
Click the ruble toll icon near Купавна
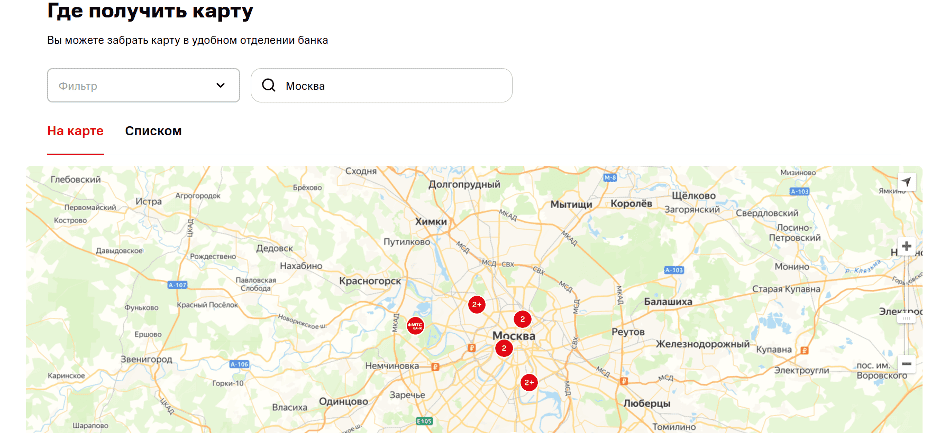(805, 350)
